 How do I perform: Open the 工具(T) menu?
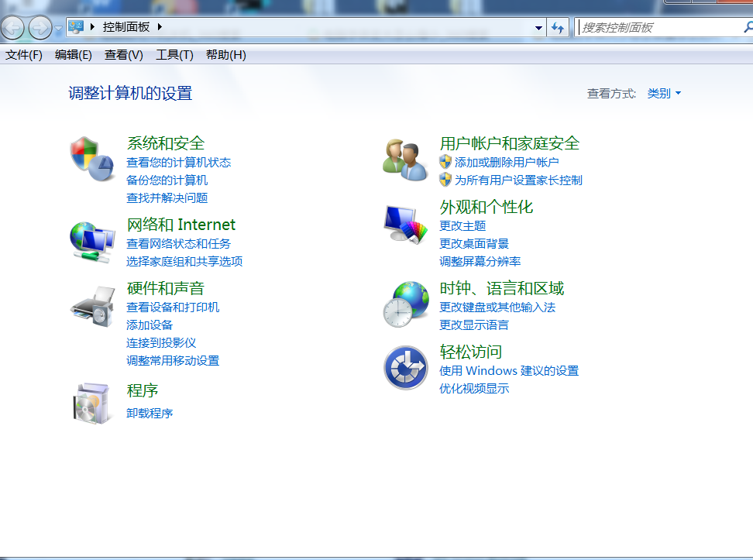[174, 55]
